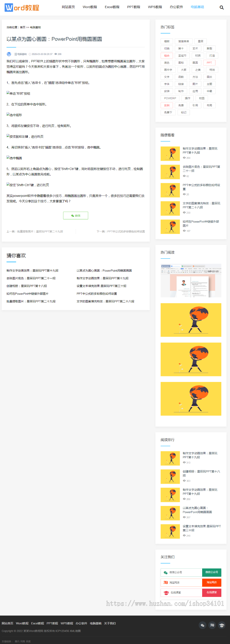Image resolution: width=230 pixels, height=644 pixels.
Task: Click broken image 选中椭圆
Action: [x=14, y=158]
